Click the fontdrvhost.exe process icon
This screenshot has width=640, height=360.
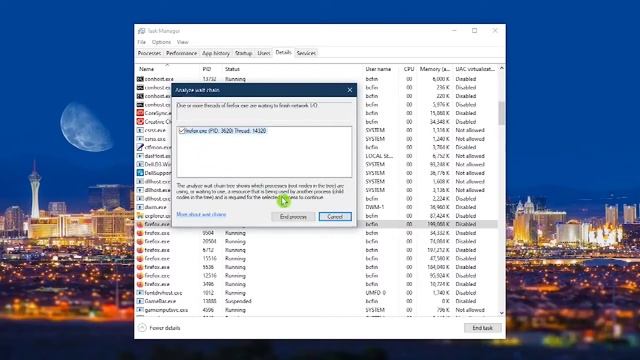(x=140, y=293)
